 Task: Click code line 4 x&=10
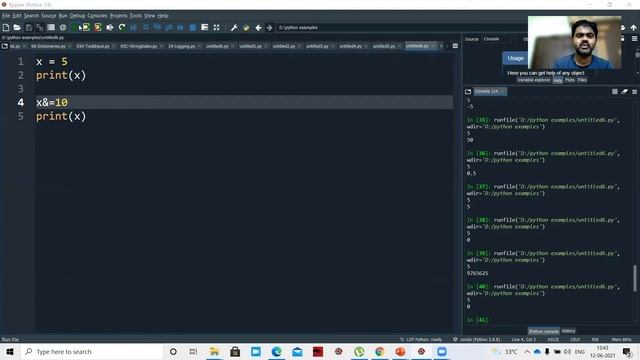tap(244, 102)
